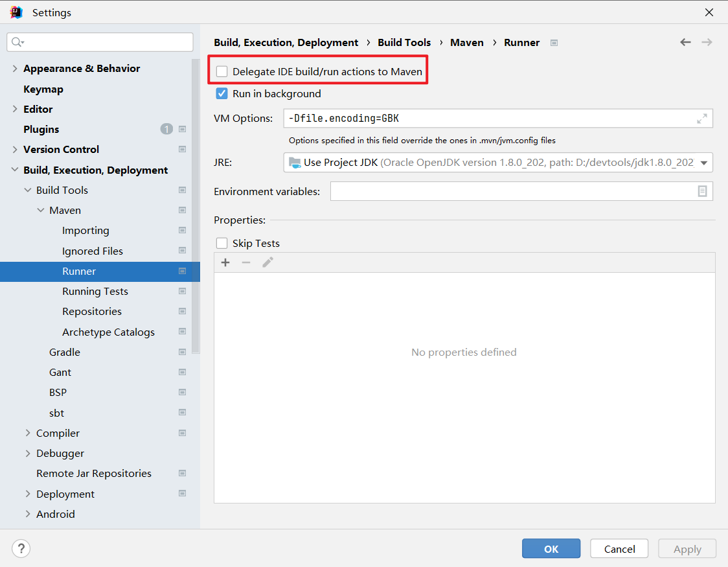728x567 pixels.
Task: Expand the Debugger node
Action: tap(28, 453)
